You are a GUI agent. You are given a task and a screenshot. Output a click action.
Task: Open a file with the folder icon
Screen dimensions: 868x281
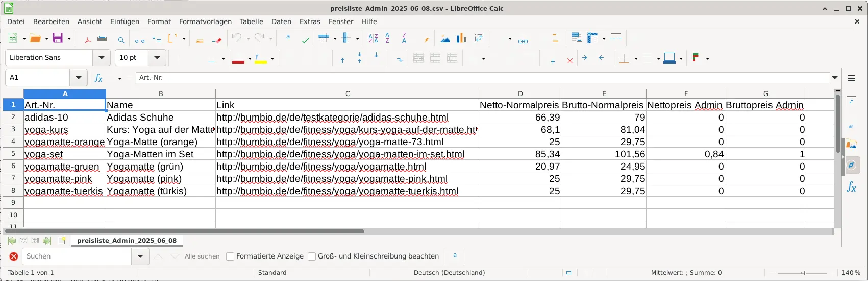[x=35, y=38]
